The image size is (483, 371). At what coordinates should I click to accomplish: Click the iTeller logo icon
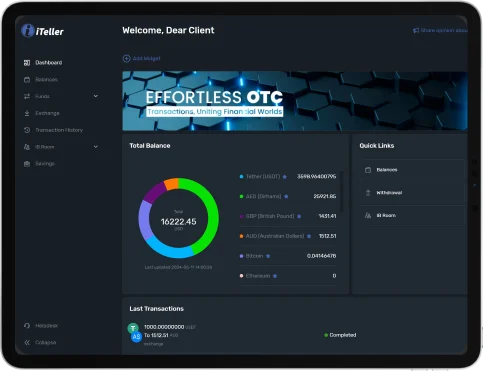click(x=28, y=31)
